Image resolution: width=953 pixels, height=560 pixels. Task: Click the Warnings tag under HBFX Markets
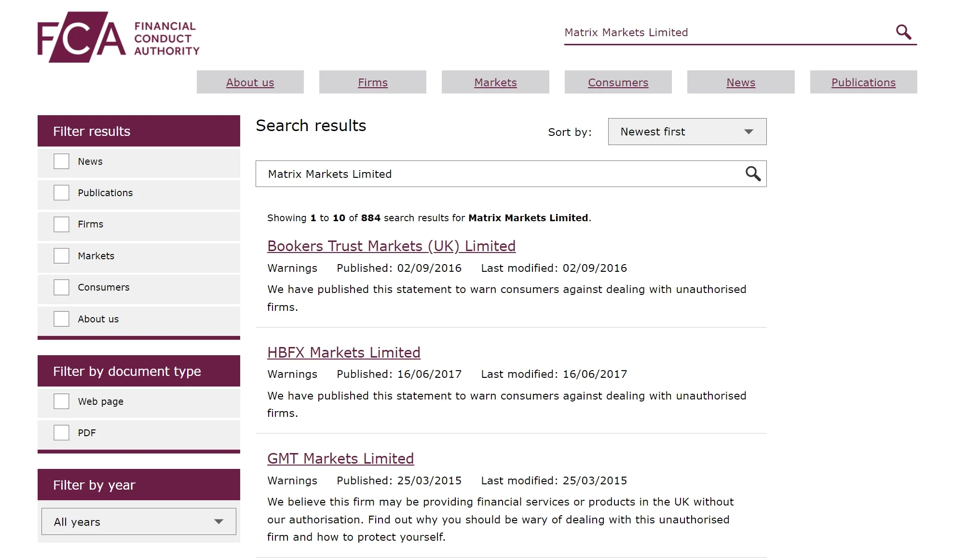292,374
